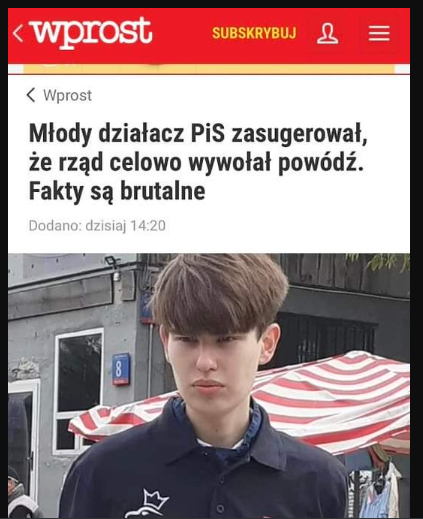423x519 pixels.
Task: Click the headline about Młody działacz PiS
Action: click(x=198, y=162)
